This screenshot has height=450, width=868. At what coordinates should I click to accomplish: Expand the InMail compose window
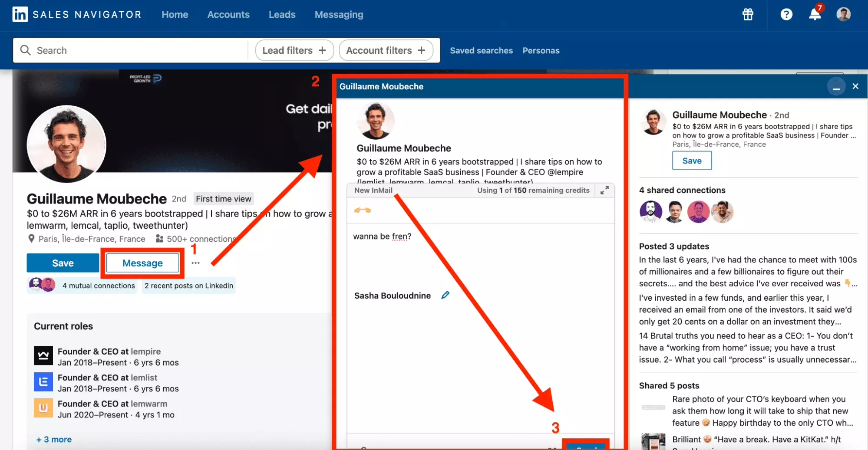pos(604,191)
